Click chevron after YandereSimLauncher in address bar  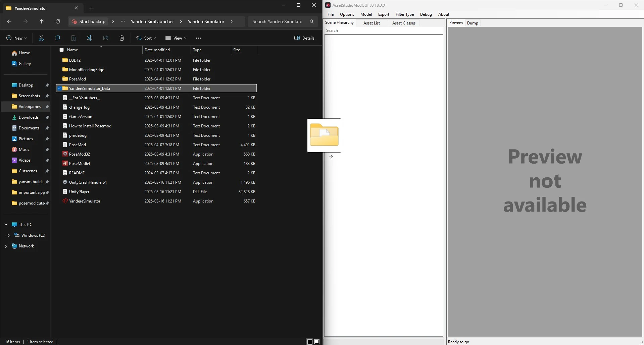coord(181,21)
